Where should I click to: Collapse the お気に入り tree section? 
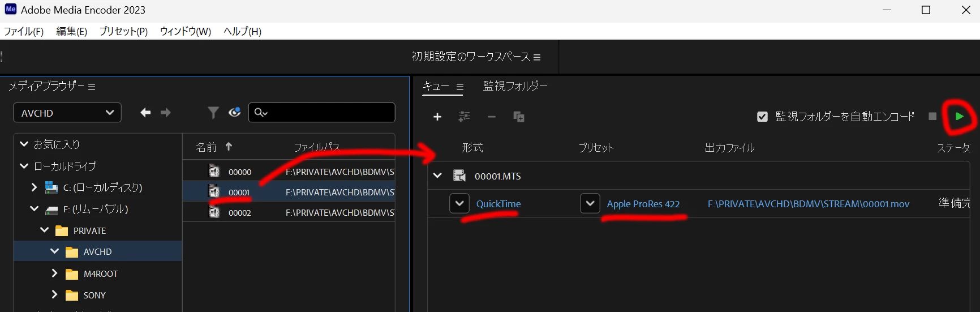pyautogui.click(x=24, y=144)
